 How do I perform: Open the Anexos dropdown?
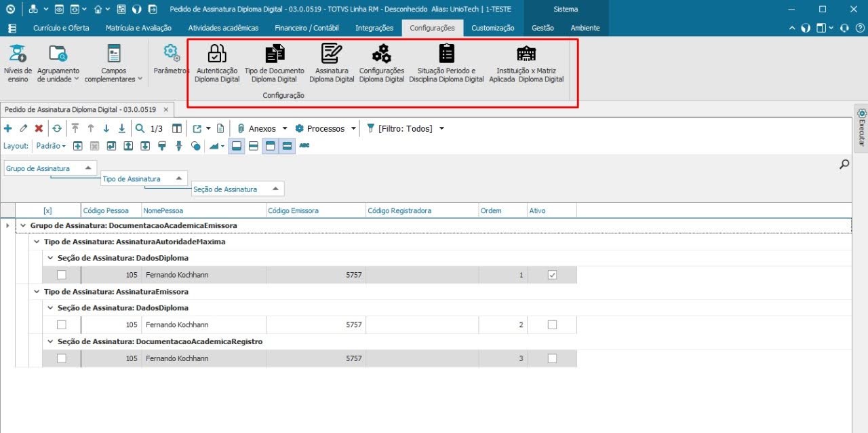pyautogui.click(x=262, y=128)
